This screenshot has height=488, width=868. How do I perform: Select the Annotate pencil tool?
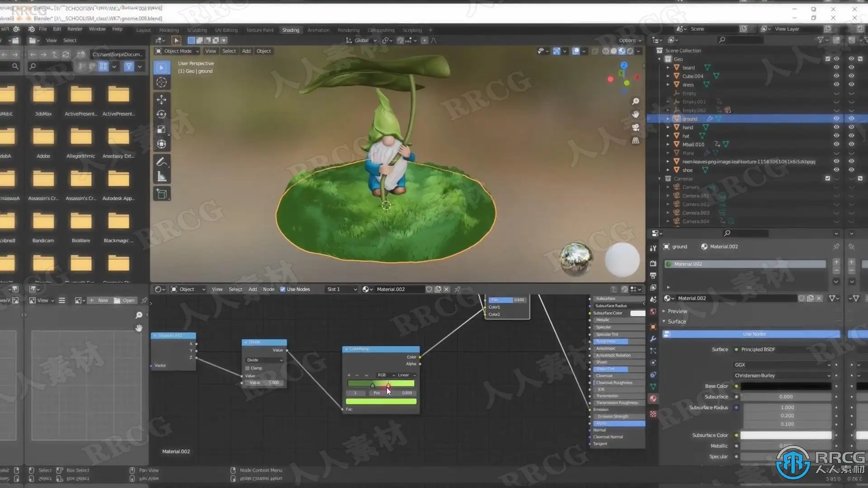[x=161, y=162]
